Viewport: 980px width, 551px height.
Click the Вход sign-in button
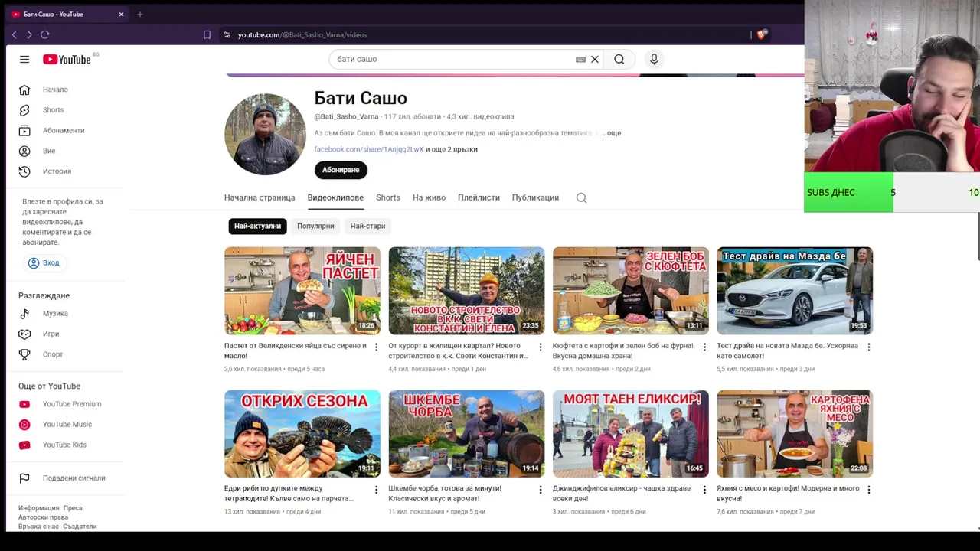44,262
